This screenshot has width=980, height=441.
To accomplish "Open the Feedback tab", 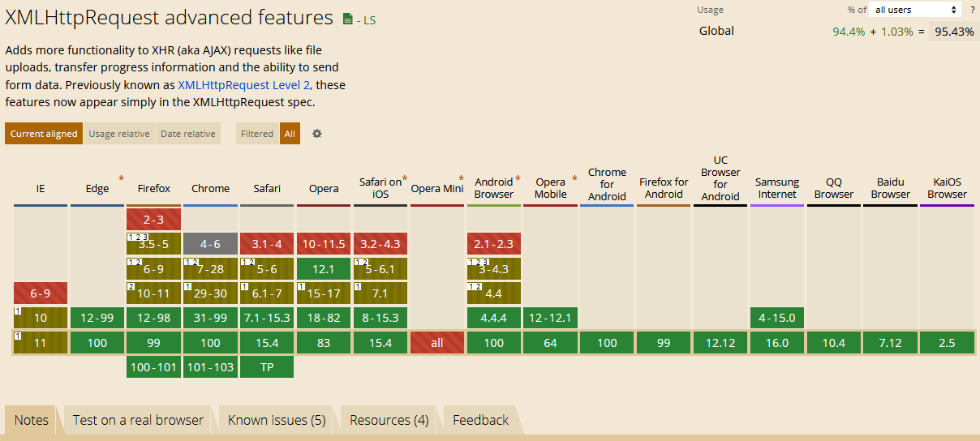I will point(480,420).
